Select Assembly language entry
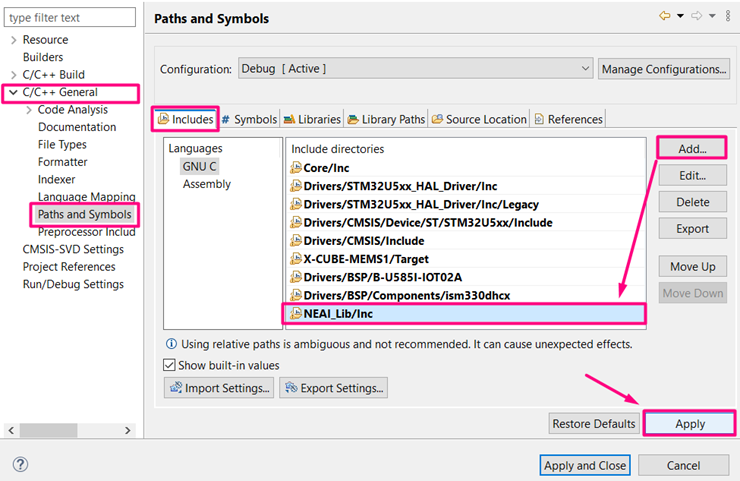Viewport: 740px width, 481px height. tap(207, 184)
